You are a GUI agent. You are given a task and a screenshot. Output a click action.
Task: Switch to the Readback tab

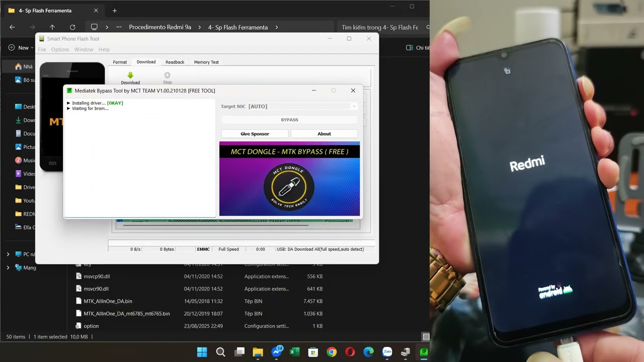point(175,62)
